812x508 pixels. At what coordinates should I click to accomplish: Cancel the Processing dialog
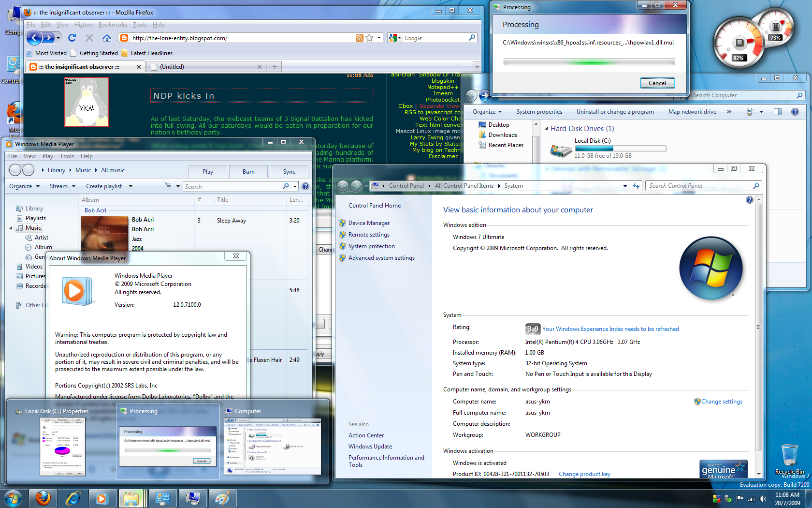click(657, 83)
